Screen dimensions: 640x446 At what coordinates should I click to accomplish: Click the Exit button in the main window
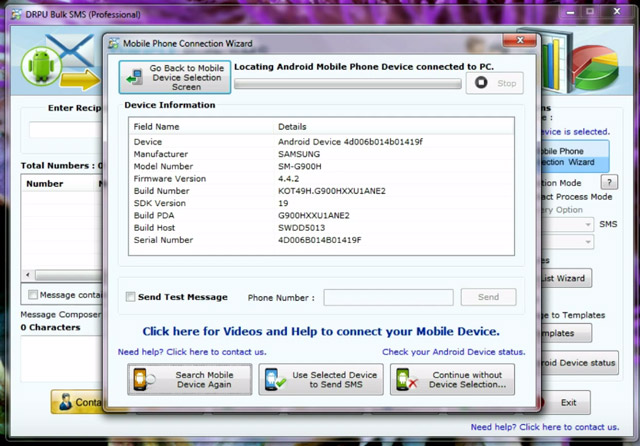568,403
